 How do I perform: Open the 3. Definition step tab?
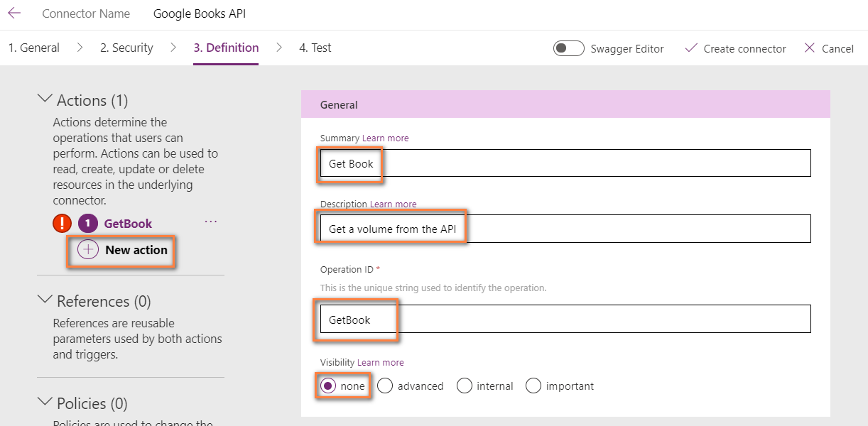(226, 48)
